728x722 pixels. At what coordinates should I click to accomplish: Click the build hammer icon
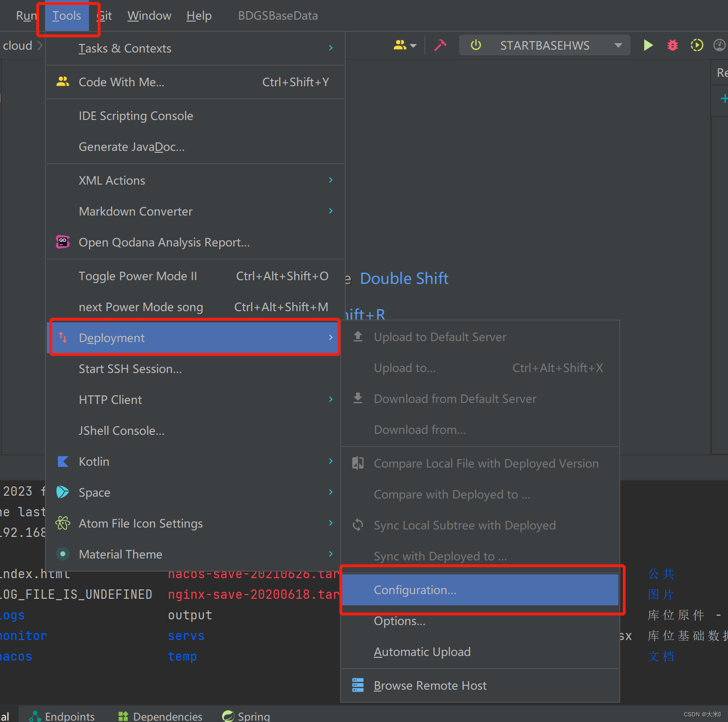439,45
